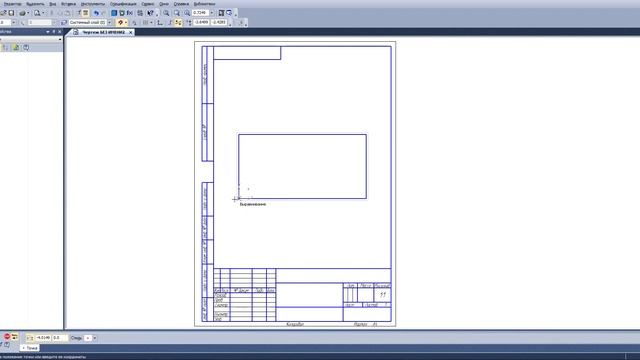Open the Сервис menu

pyautogui.click(x=147, y=4)
